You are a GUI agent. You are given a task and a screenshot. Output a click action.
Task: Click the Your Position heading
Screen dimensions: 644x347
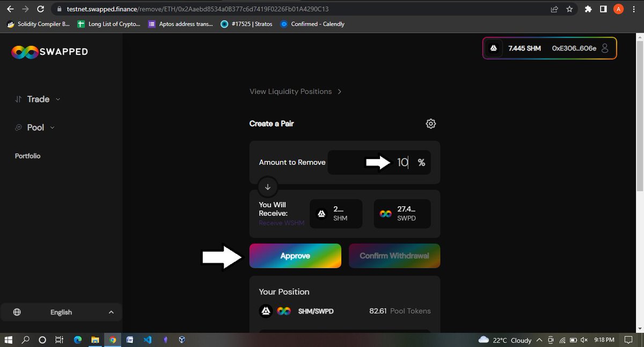click(284, 292)
